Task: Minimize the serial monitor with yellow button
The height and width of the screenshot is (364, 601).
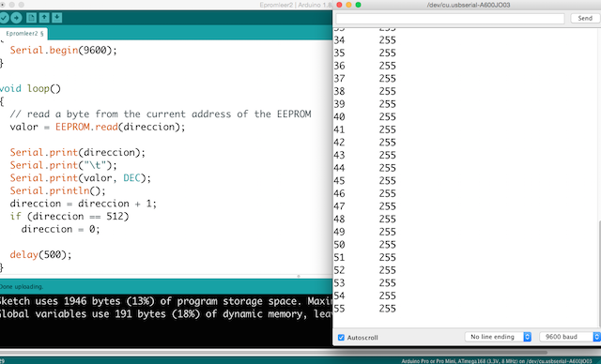Action: point(348,5)
